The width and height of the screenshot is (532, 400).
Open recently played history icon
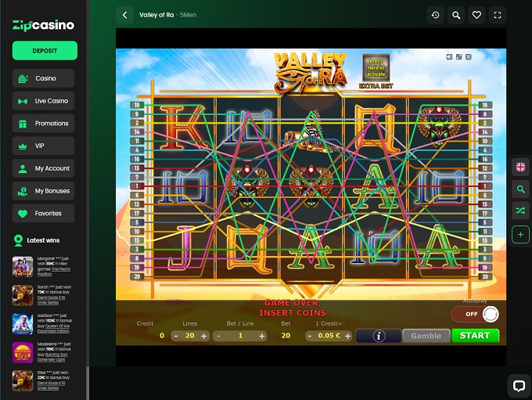(x=436, y=15)
